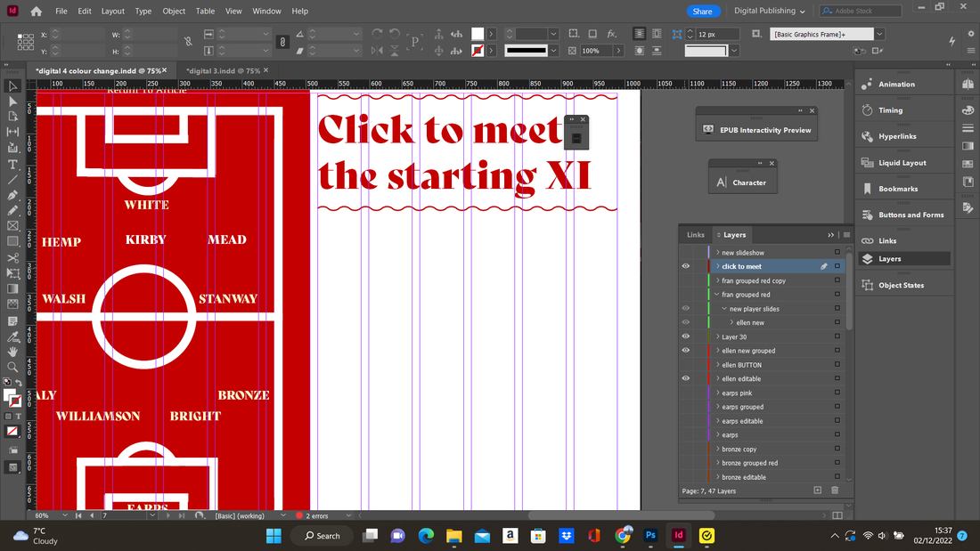Select the Scissors tool
Image resolution: width=980 pixels, height=551 pixels.
(x=12, y=257)
